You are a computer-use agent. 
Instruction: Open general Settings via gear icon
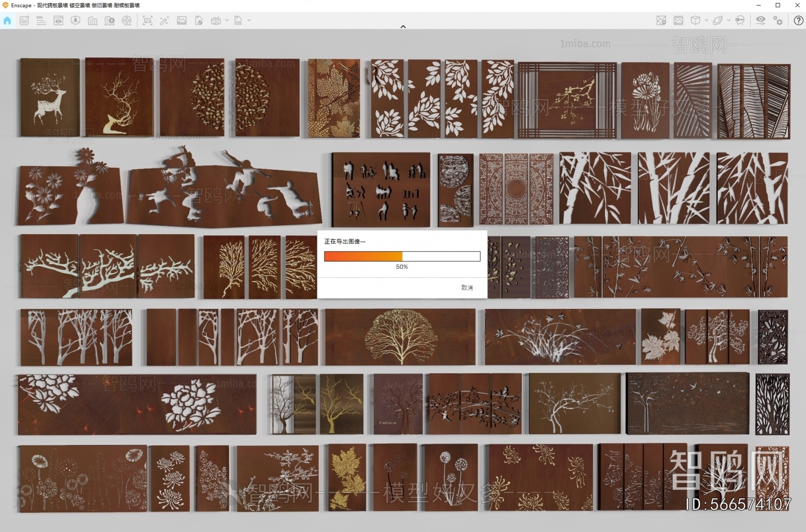point(778,21)
